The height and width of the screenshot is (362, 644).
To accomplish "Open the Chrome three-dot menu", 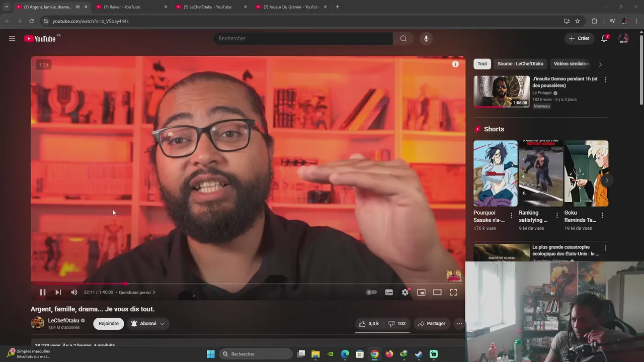I will click(637, 21).
